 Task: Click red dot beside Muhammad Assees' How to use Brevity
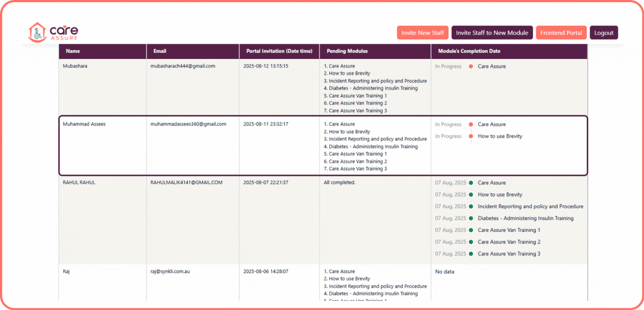[471, 136]
